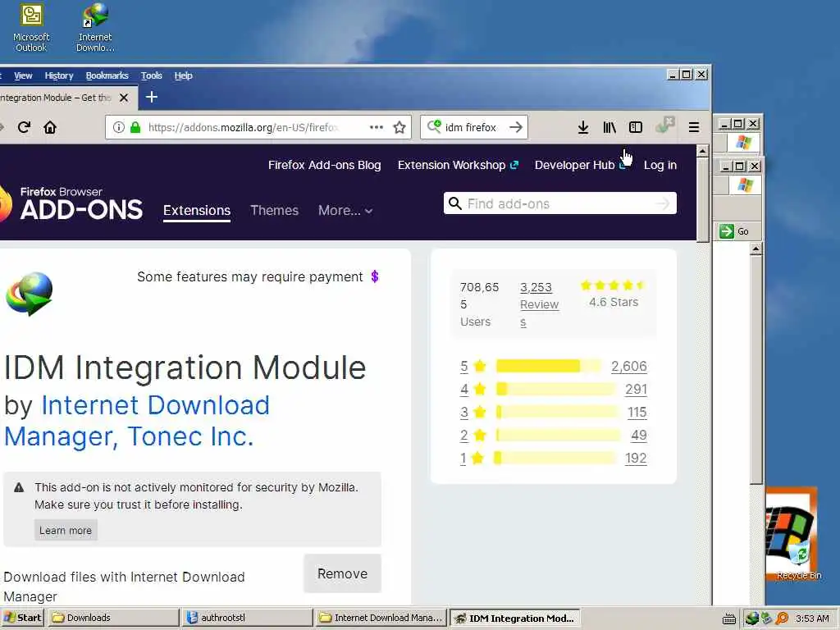
Task: Go to Firefox home page
Action: coord(50,127)
